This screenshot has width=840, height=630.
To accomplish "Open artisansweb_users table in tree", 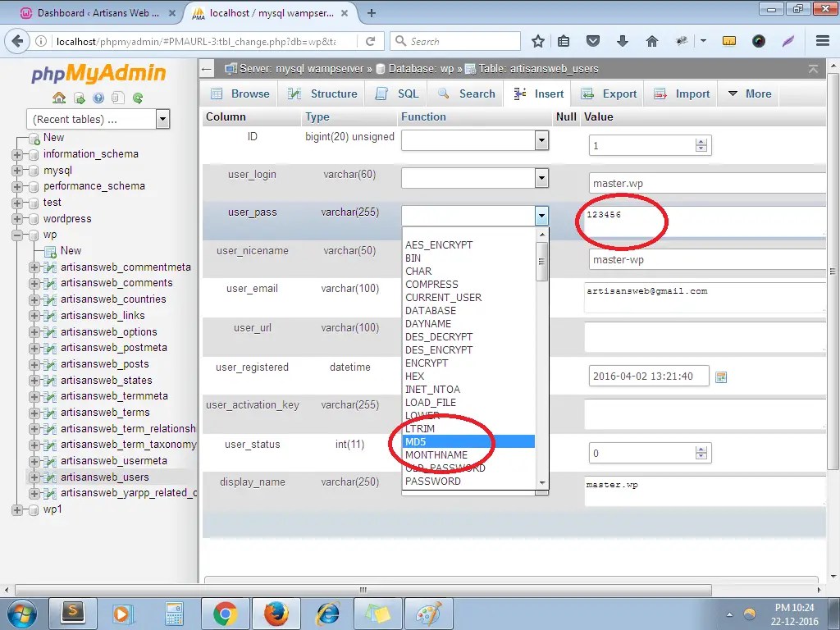I will click(x=104, y=477).
